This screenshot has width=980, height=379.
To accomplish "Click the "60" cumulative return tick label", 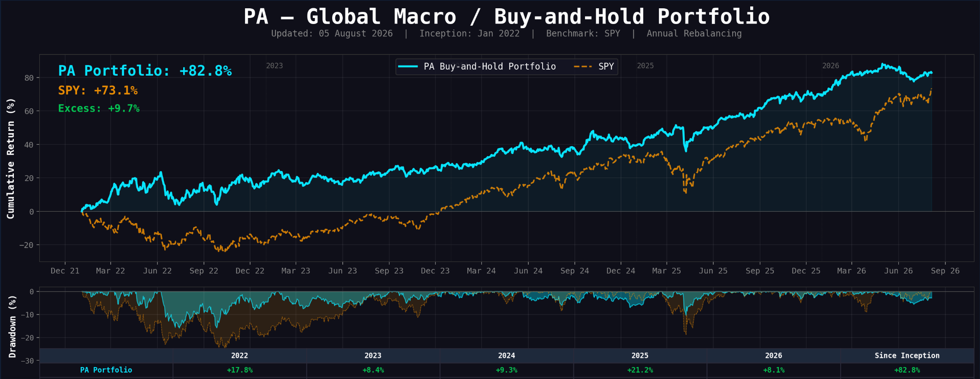I will coord(29,111).
